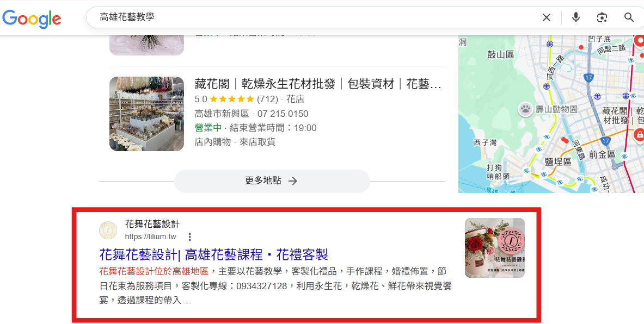Click the red shopping pin on the map
The height and width of the screenshot is (324, 644).
pyautogui.click(x=639, y=134)
